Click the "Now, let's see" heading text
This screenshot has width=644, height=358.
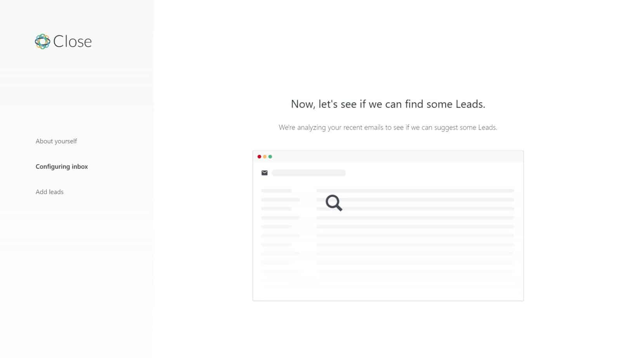click(388, 104)
